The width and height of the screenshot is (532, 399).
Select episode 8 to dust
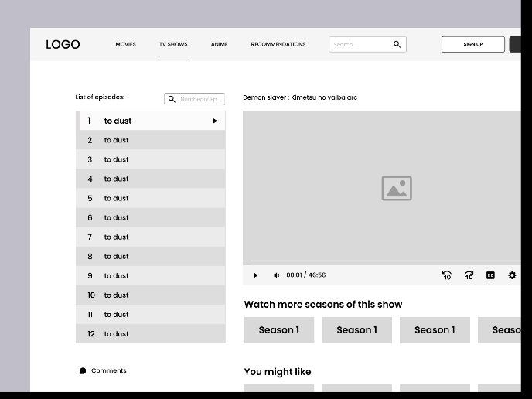[151, 256]
